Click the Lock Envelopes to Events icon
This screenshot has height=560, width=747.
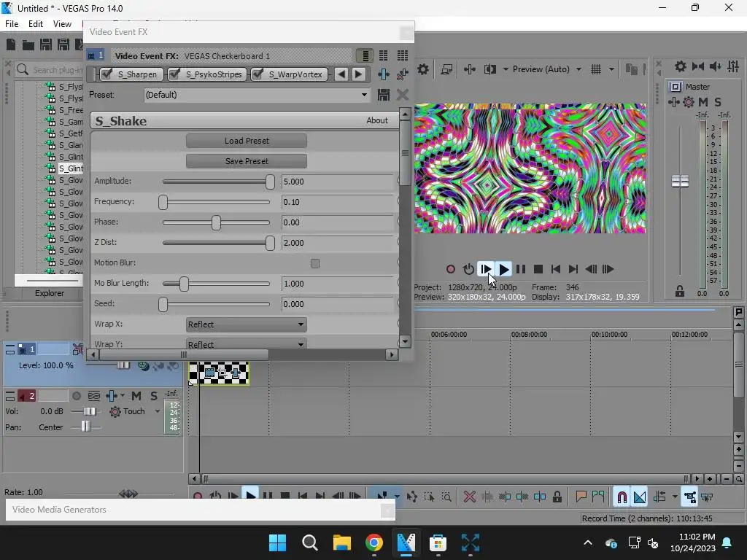tap(690, 497)
